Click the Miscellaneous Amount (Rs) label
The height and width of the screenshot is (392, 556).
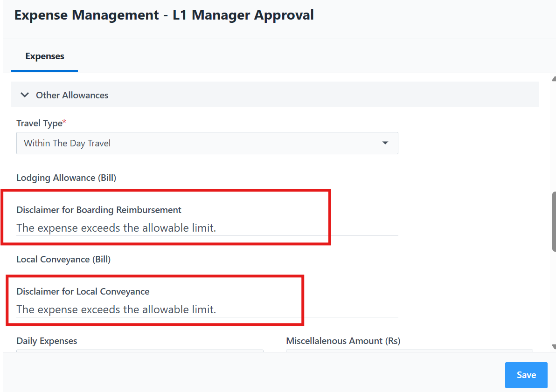point(343,341)
